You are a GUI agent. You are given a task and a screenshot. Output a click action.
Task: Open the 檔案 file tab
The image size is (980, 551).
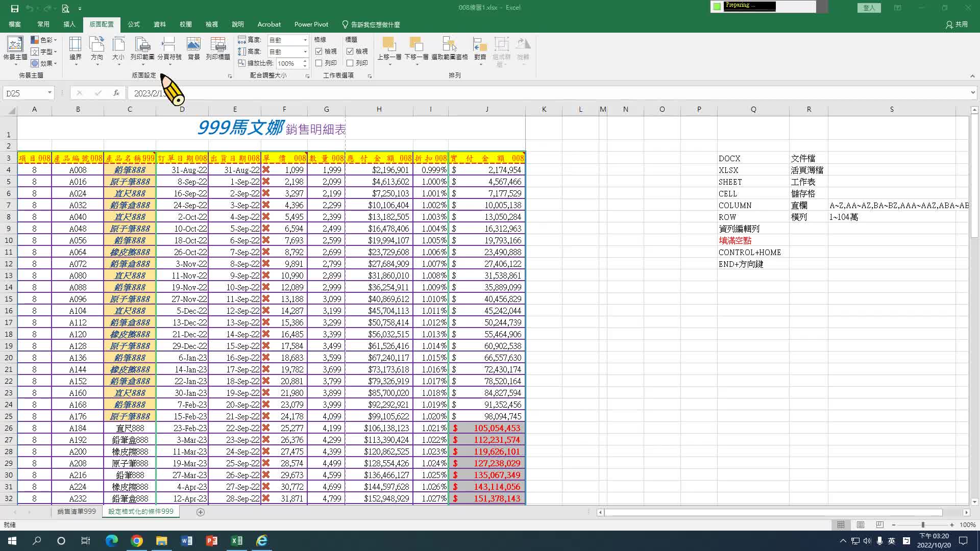click(15, 24)
